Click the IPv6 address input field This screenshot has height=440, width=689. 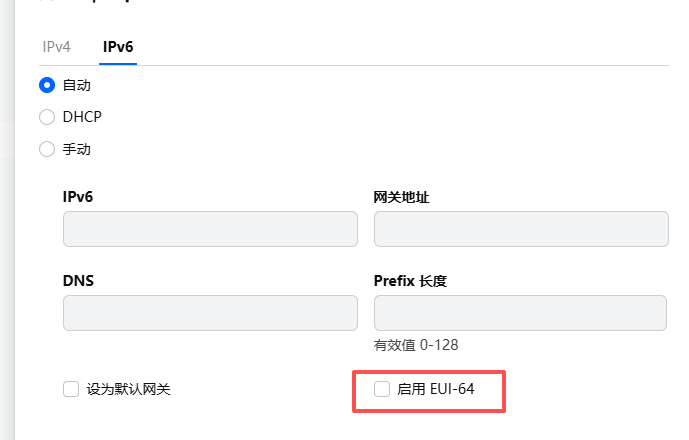tap(210, 229)
